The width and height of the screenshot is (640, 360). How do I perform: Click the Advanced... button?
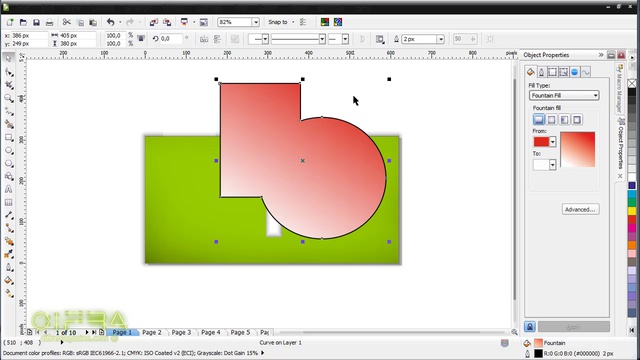580,209
